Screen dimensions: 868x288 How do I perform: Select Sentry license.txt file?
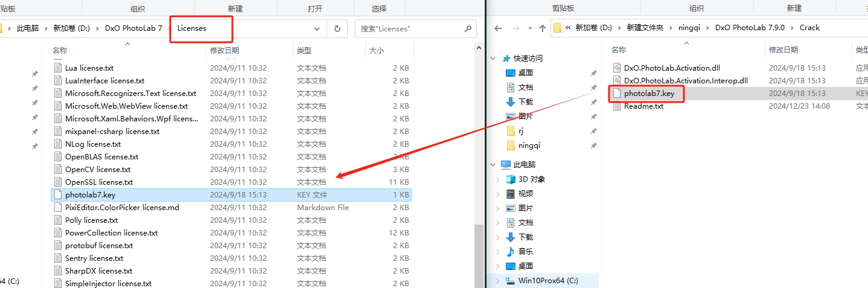click(x=94, y=258)
